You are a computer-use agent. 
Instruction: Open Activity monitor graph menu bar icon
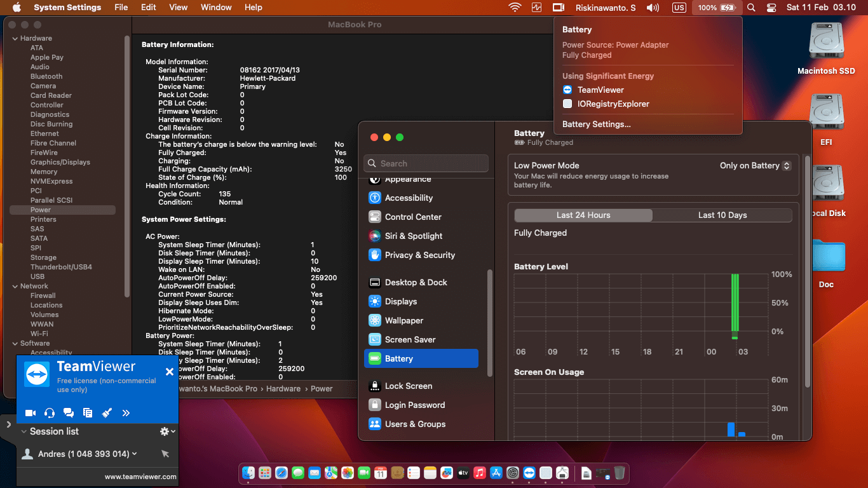537,8
